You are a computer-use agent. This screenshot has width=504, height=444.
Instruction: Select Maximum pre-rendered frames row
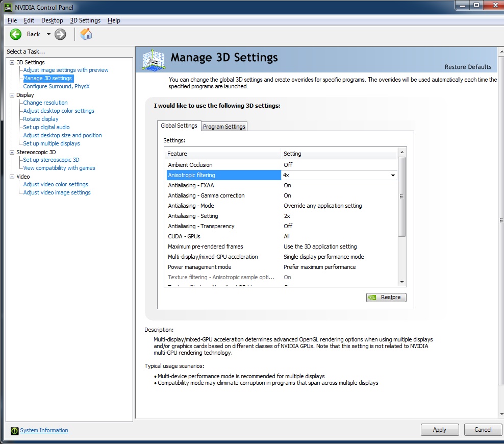point(282,246)
